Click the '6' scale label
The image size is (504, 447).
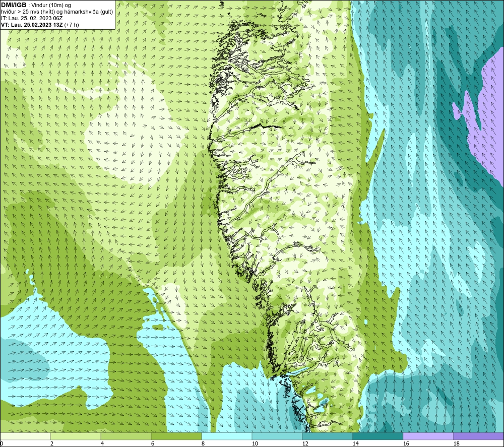(x=153, y=444)
